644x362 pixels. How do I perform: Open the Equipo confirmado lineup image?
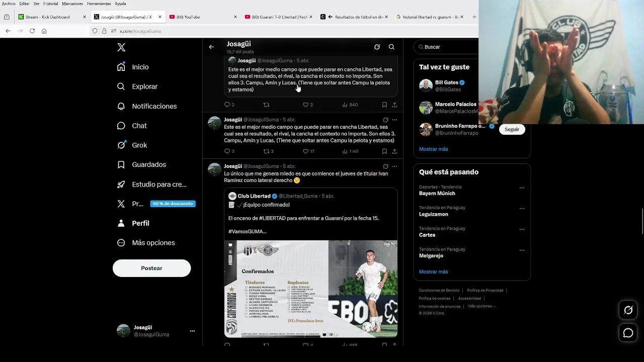pos(311,289)
